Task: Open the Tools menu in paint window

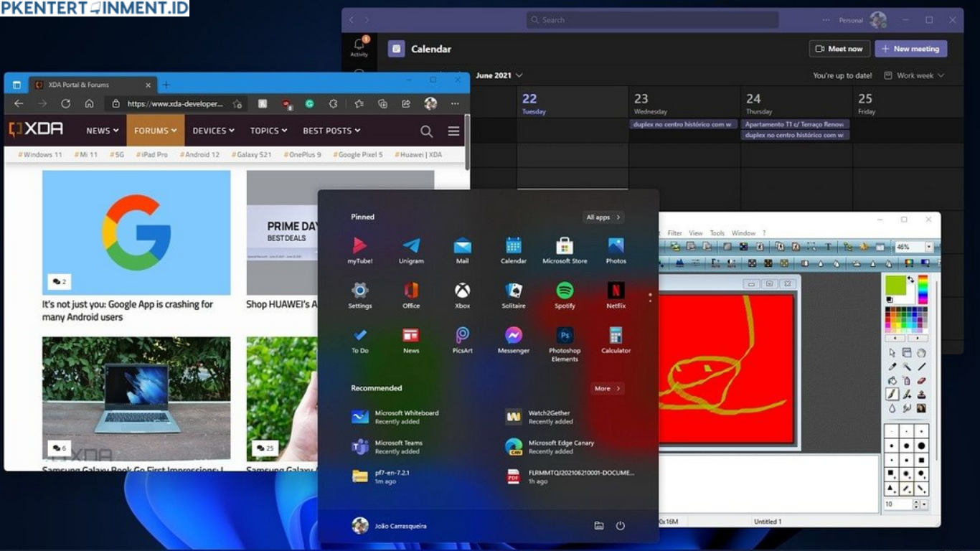Action: point(717,233)
